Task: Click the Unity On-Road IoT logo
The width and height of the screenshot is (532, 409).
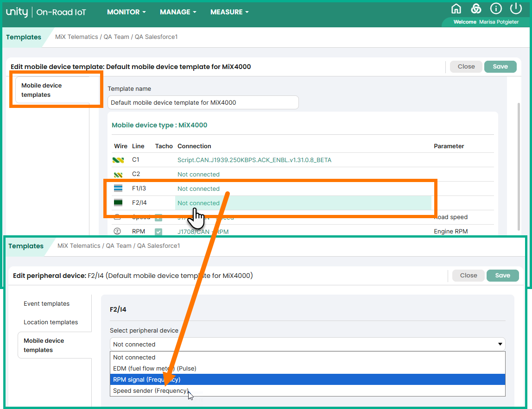Action: (46, 12)
